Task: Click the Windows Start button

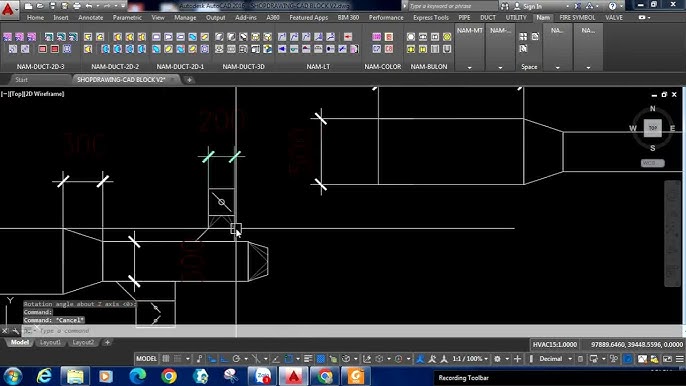Action: (12, 376)
